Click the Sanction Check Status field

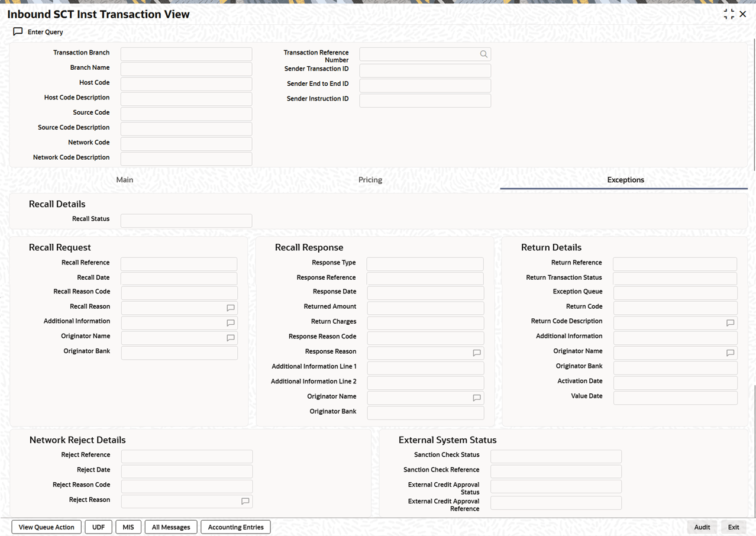(x=556, y=457)
